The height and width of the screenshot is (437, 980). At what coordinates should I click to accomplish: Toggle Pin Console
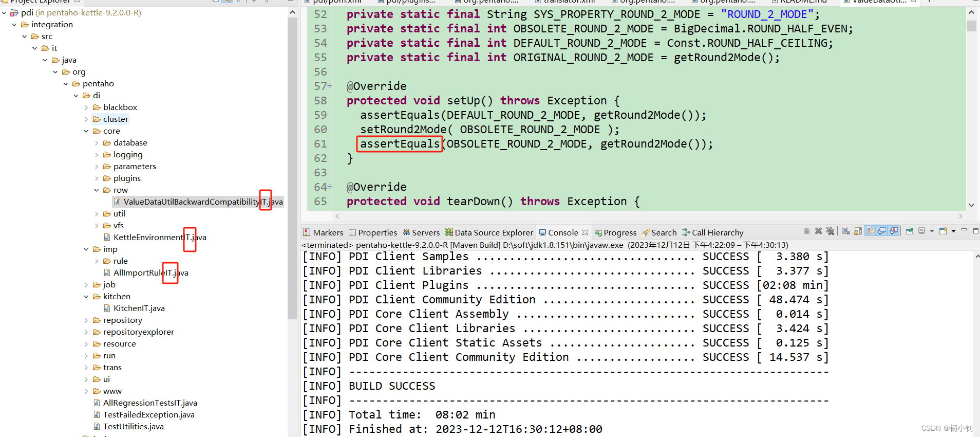pyautogui.click(x=910, y=231)
